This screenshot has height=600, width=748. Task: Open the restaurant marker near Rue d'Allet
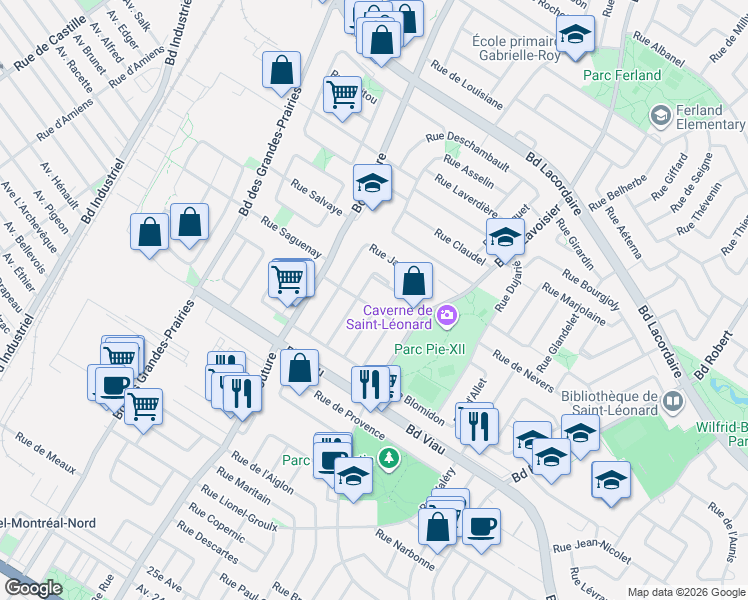pyautogui.click(x=479, y=427)
